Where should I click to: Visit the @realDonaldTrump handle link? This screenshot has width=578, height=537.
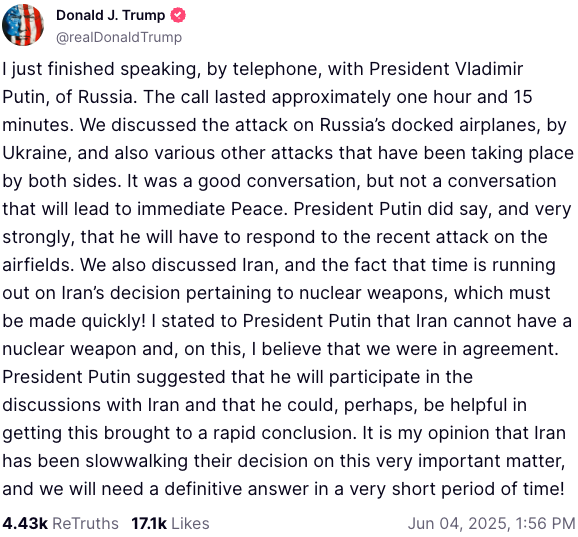(x=119, y=37)
